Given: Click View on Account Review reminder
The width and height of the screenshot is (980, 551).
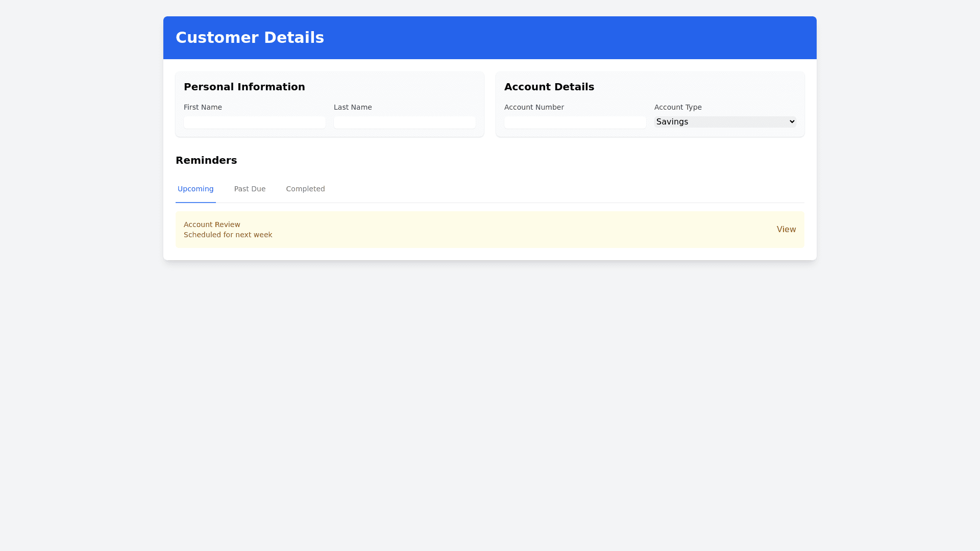Looking at the screenshot, I should [x=786, y=230].
